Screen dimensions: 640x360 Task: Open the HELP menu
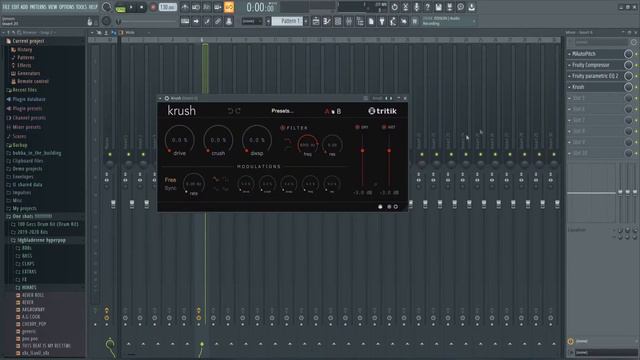(x=93, y=7)
